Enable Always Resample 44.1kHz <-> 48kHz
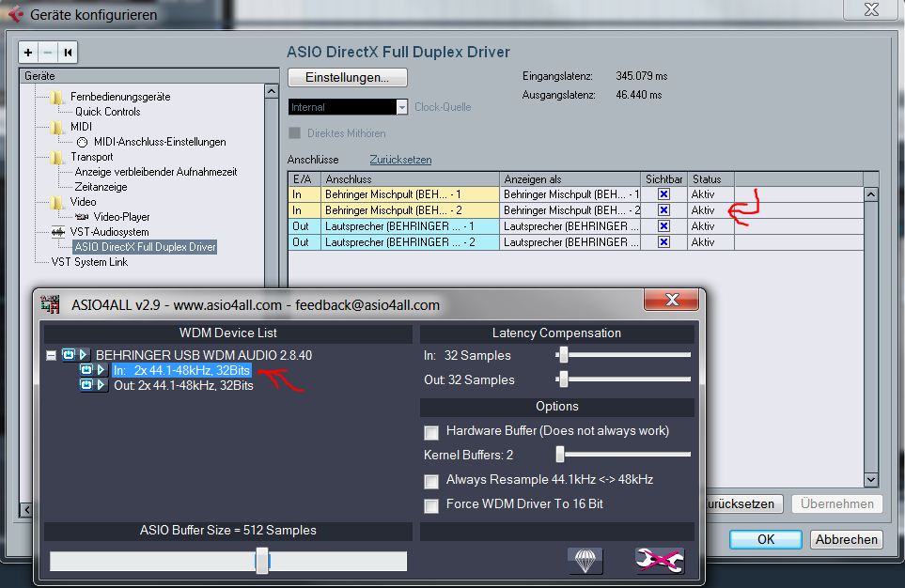The image size is (905, 588). [x=431, y=481]
